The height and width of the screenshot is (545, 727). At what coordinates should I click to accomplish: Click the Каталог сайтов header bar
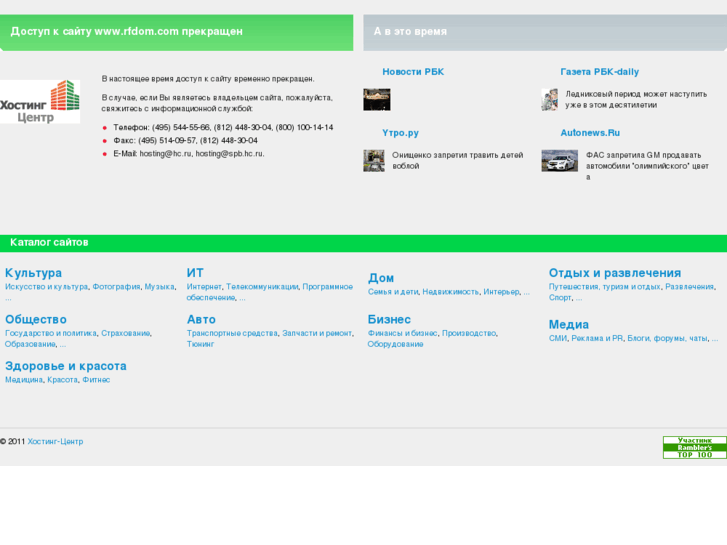[x=364, y=243]
